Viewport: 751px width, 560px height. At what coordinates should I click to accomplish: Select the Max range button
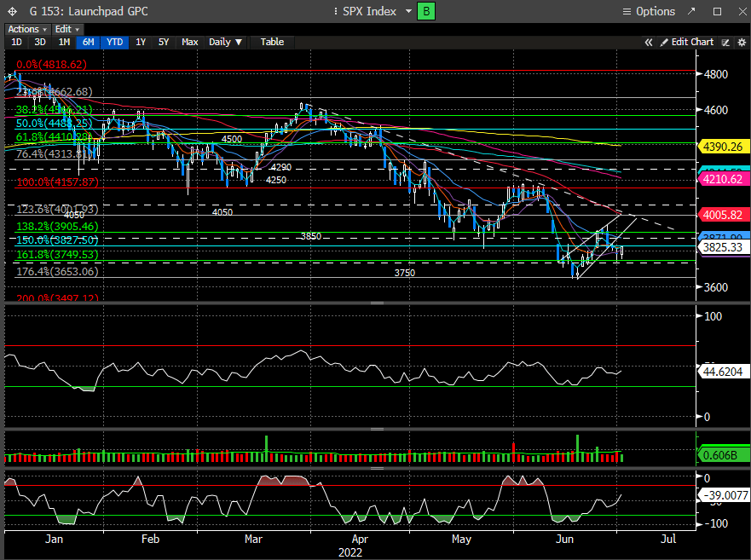click(190, 42)
